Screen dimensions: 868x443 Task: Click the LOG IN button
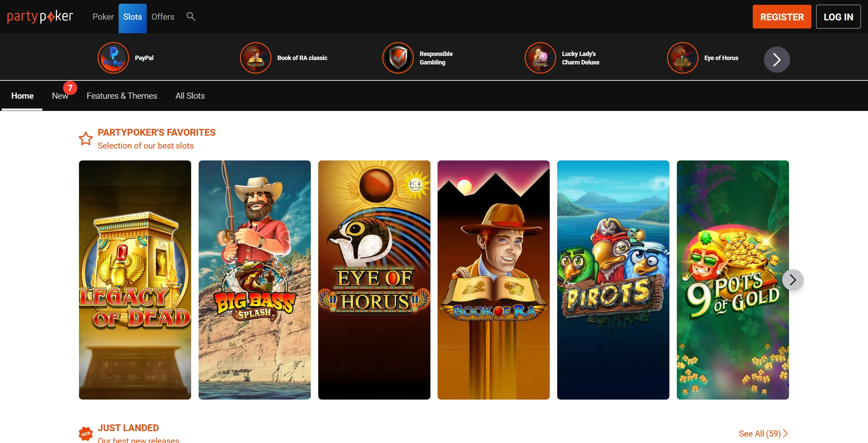pyautogui.click(x=839, y=16)
